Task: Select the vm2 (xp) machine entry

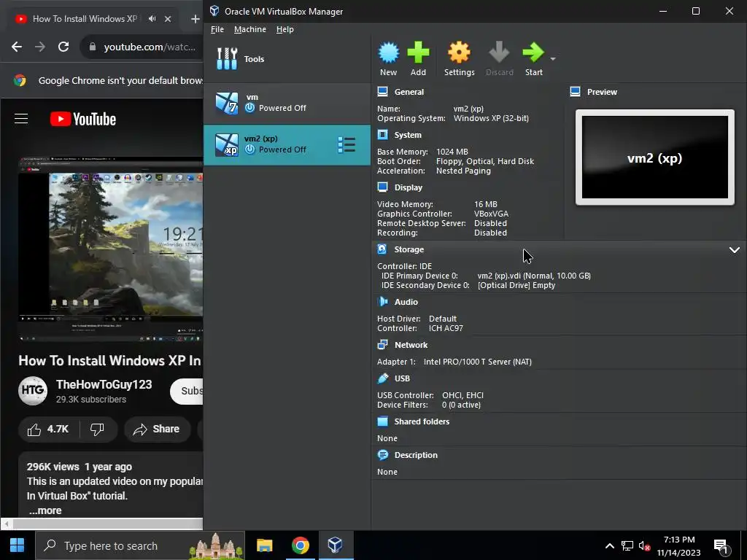Action: [x=287, y=145]
